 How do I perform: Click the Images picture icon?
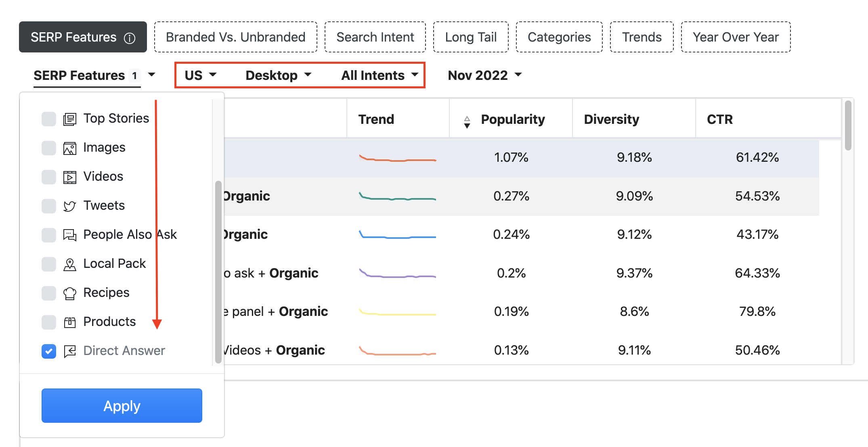pos(69,148)
